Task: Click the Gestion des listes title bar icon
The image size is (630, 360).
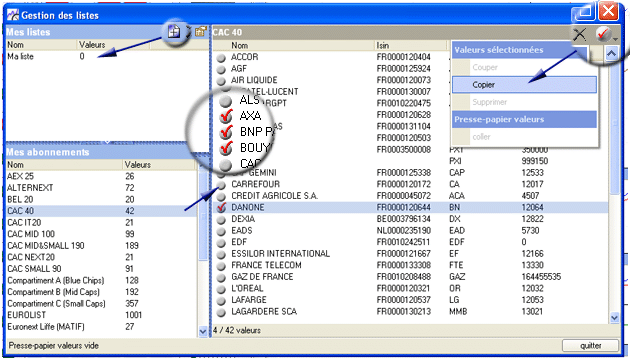Action: 13,15
